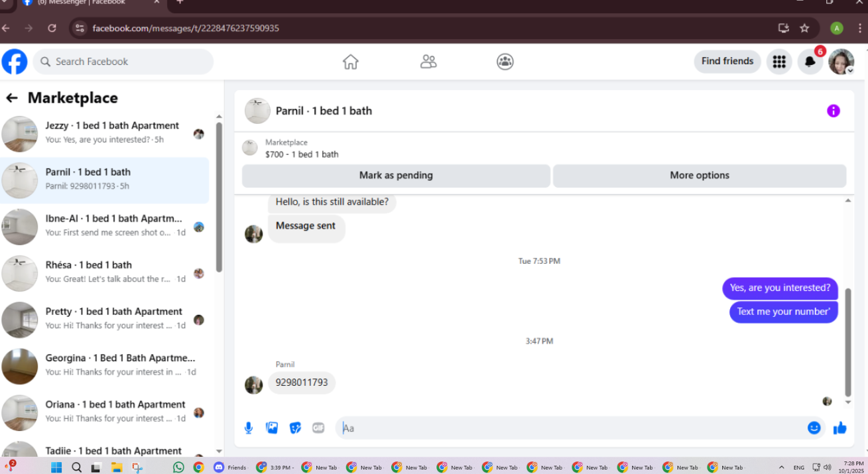
Task: Open conversation with Georgina
Action: tap(105, 365)
